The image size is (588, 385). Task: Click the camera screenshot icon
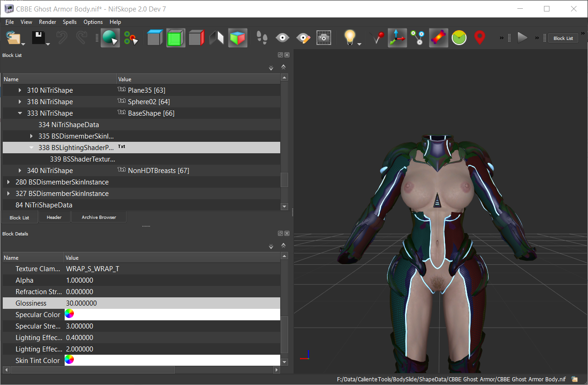[x=324, y=38]
